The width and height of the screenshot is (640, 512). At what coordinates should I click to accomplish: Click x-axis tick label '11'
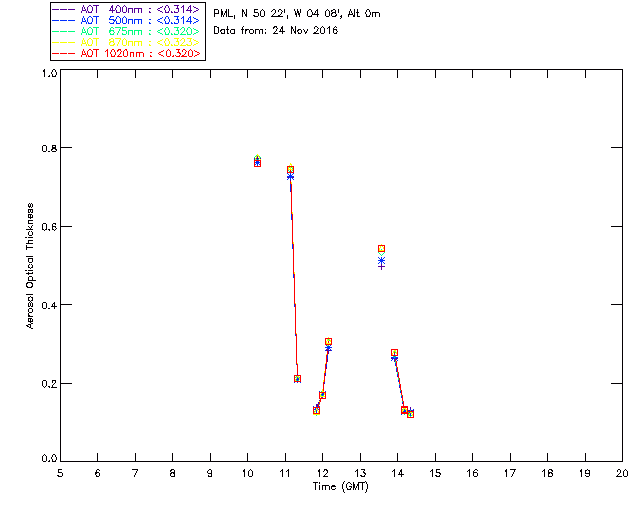tap(285, 473)
